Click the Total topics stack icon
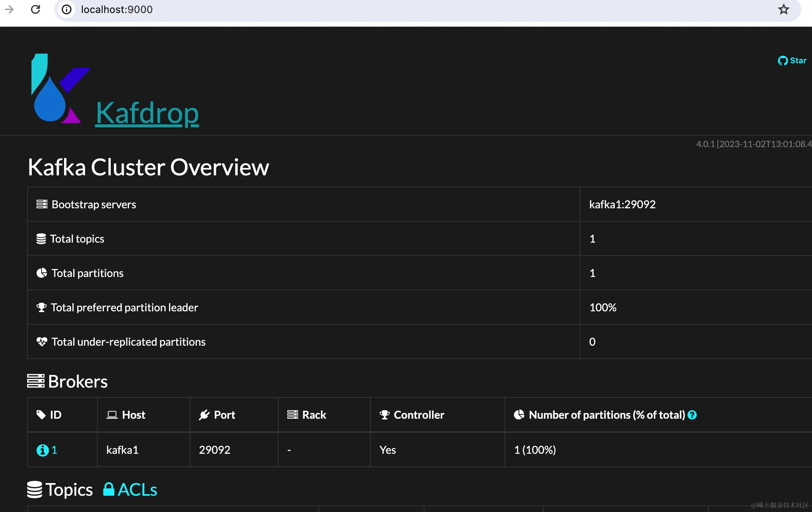Viewport: 812px width, 512px height. click(41, 239)
